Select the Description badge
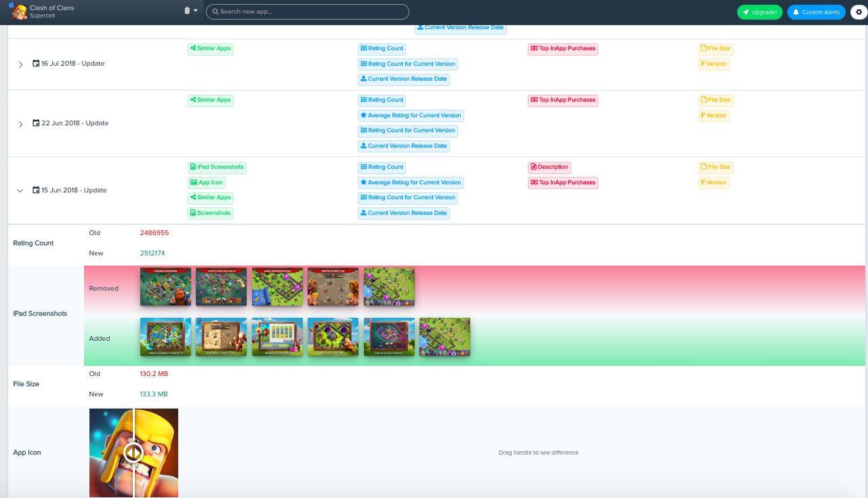Viewport: 868px width, 498px height. (550, 167)
